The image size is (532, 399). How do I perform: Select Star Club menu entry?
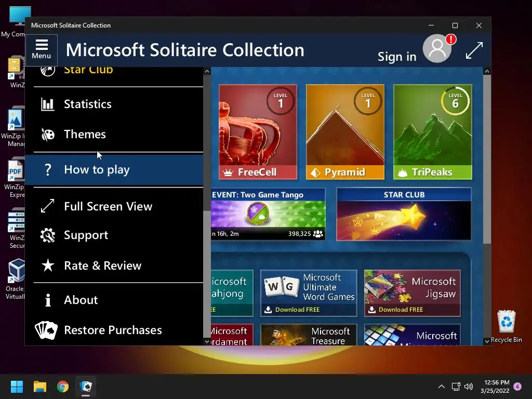(114, 74)
